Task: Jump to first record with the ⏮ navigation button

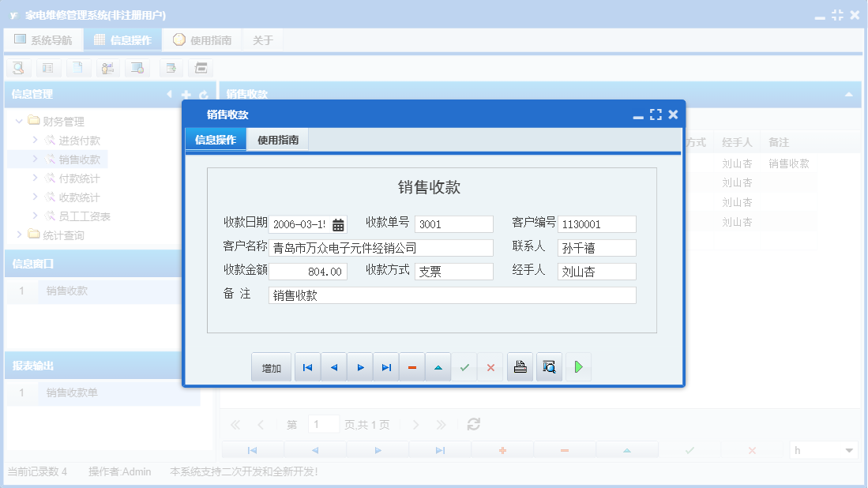Action: coord(307,366)
